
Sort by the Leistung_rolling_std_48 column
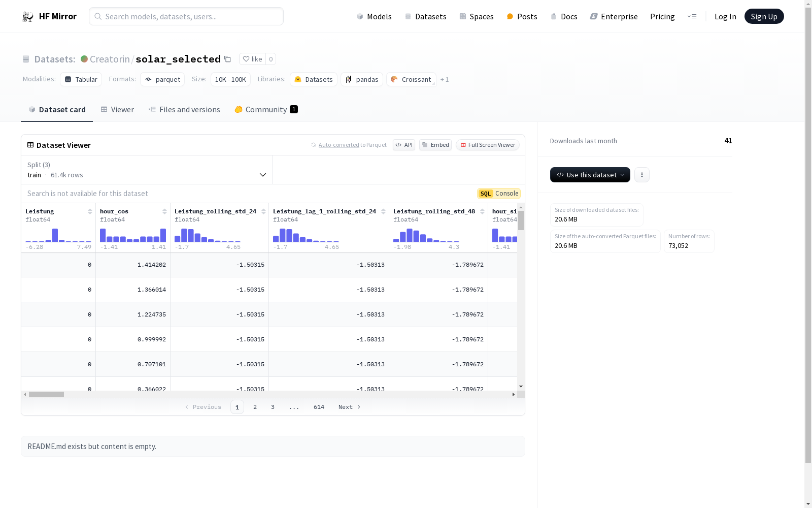[482, 211]
